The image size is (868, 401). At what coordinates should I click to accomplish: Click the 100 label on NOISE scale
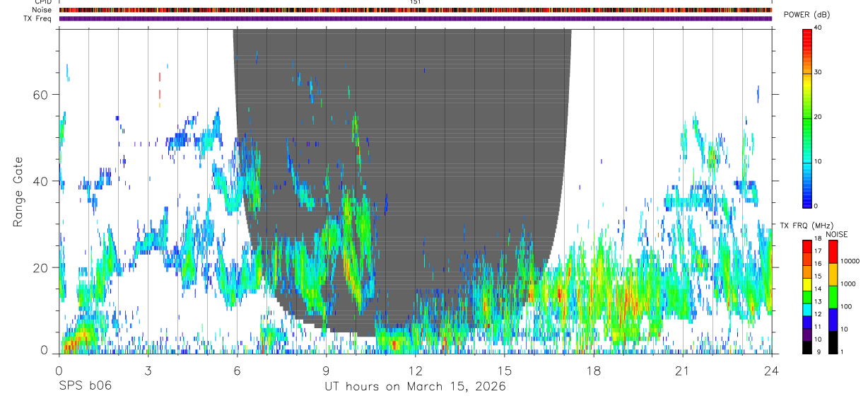coord(846,306)
